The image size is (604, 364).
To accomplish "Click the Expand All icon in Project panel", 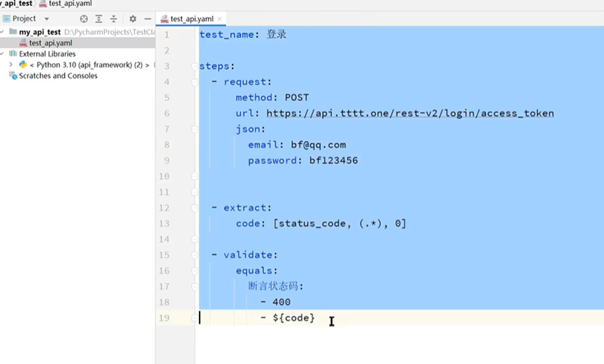I will click(98, 19).
